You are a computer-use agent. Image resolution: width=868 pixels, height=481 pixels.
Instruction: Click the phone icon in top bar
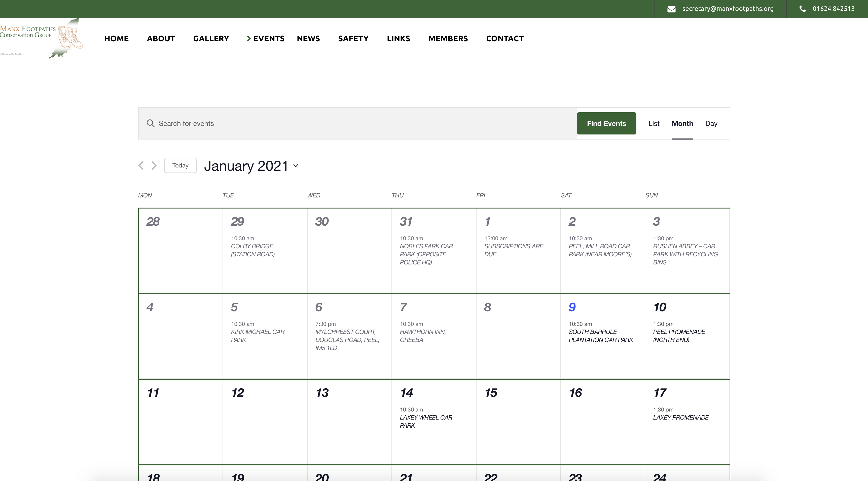803,9
